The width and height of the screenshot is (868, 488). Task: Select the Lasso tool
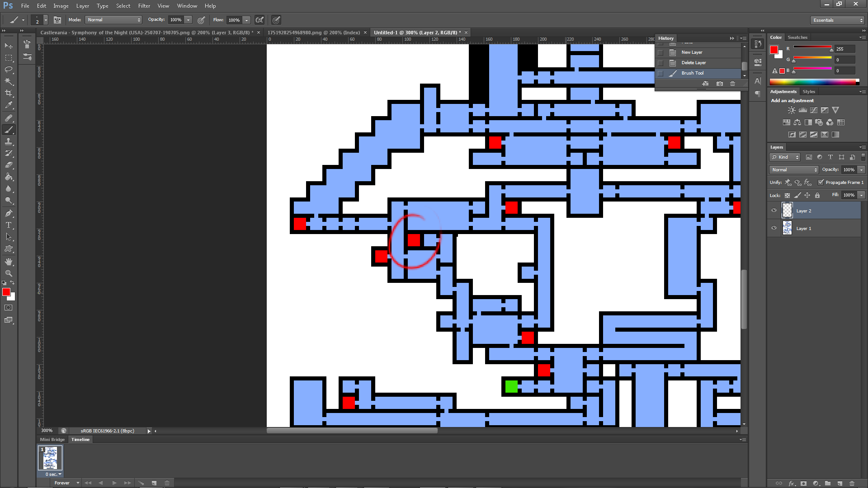pyautogui.click(x=9, y=70)
